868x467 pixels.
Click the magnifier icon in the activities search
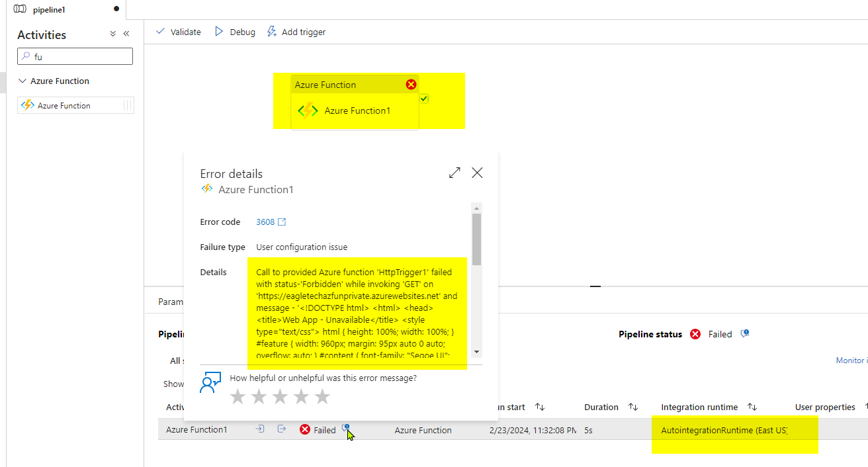click(x=26, y=56)
